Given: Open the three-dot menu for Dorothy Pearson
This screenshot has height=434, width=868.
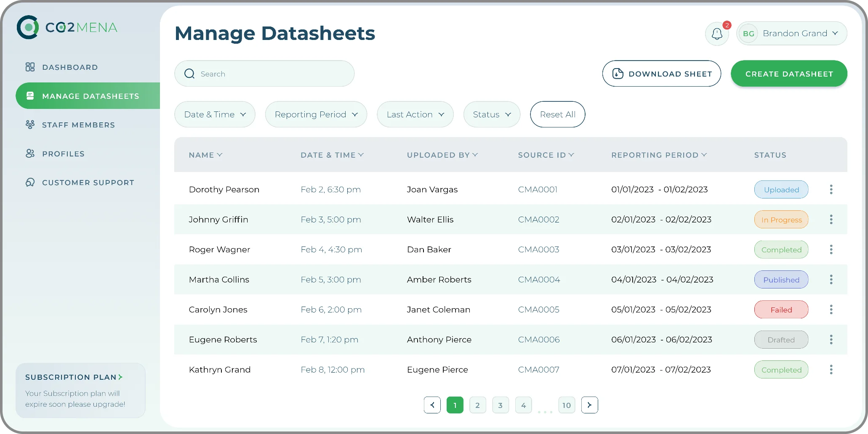Looking at the screenshot, I should point(831,189).
